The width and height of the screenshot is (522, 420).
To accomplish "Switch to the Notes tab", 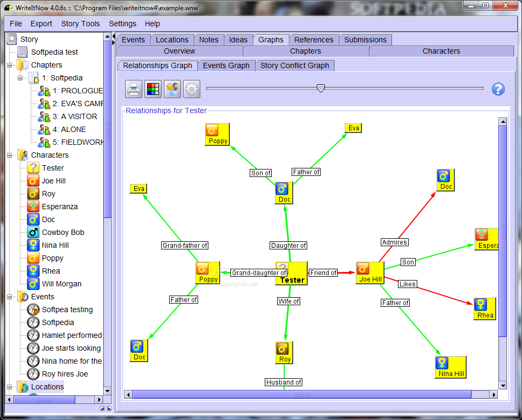I will click(x=209, y=40).
